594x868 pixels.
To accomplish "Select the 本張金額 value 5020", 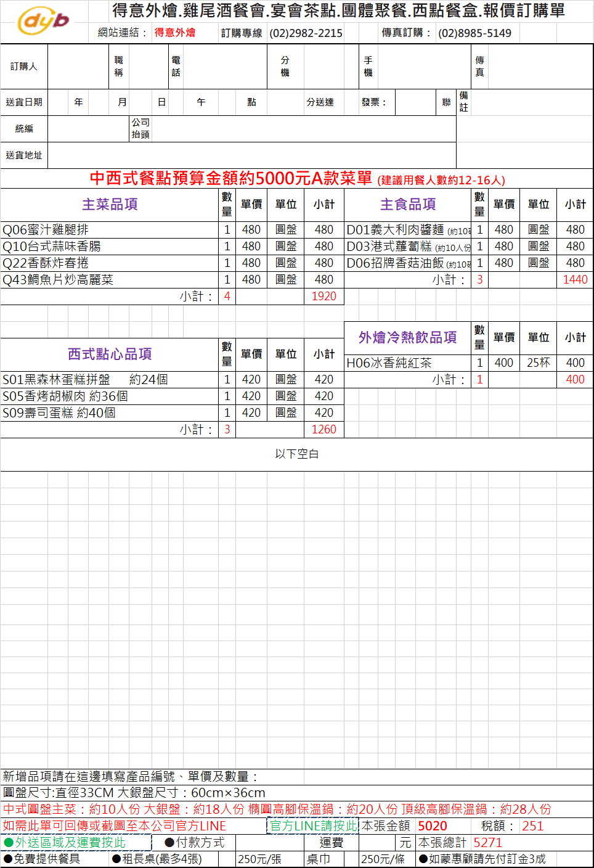I will (x=433, y=826).
